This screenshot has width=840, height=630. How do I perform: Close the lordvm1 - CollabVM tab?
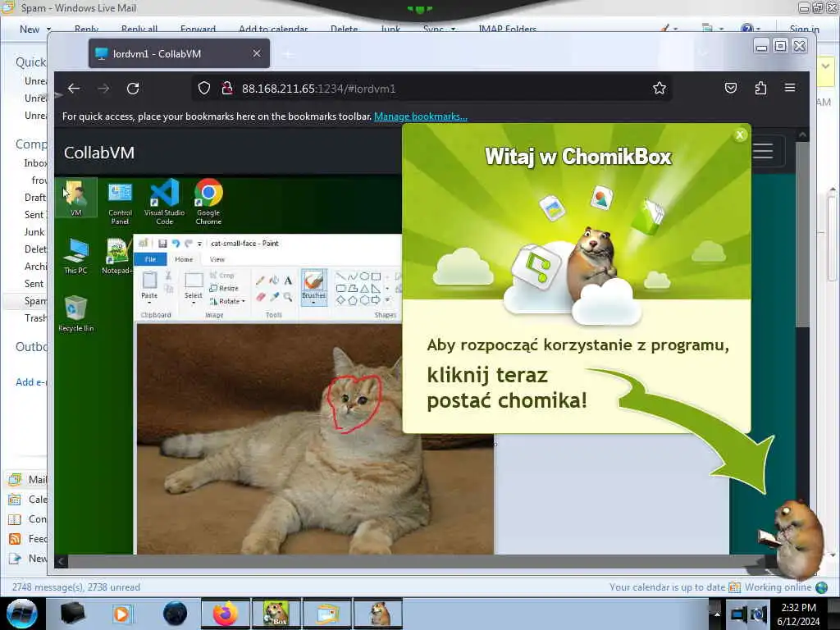(257, 53)
